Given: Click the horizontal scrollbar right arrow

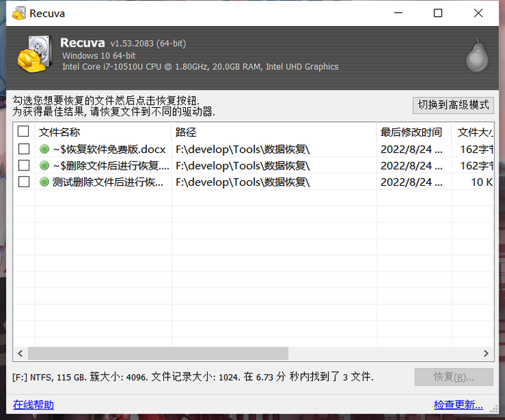Looking at the screenshot, I should [486, 353].
